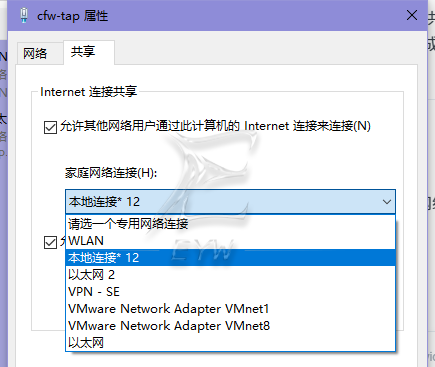Select WLAN in the dropdown list
435x367 pixels.
[x=230, y=241]
